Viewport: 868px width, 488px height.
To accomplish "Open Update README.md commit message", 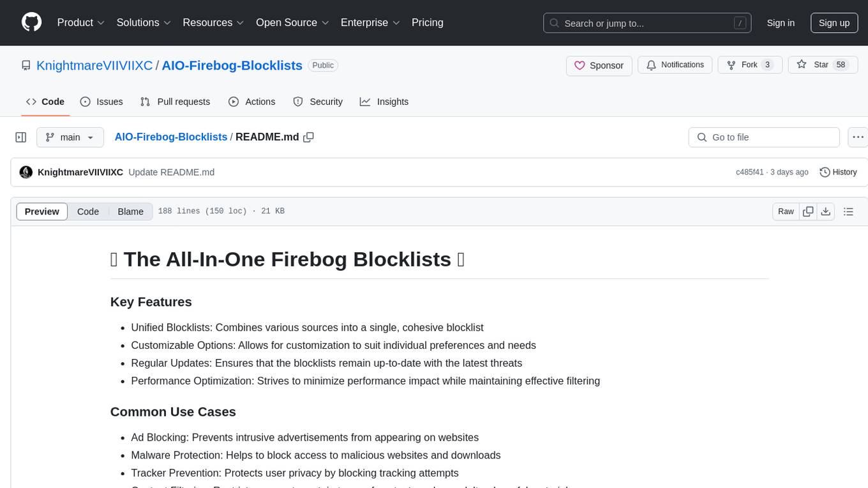I will click(x=171, y=172).
